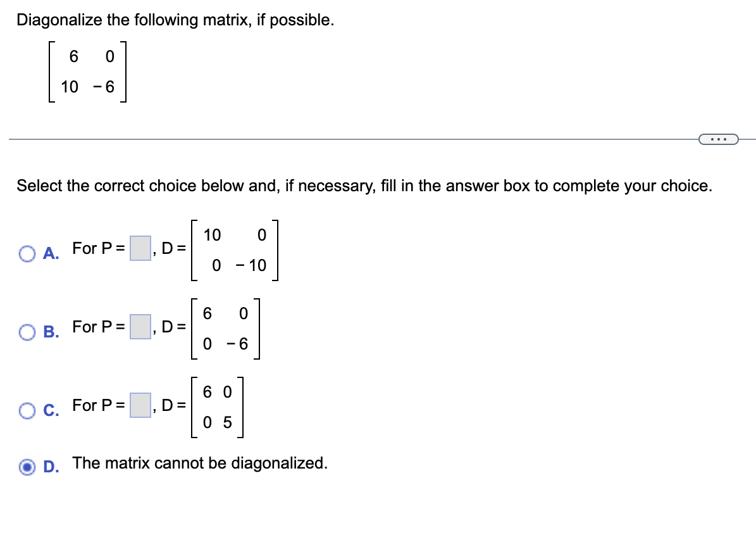The height and width of the screenshot is (542, 756).
Task: Click the original matrix in the problem
Action: click(x=89, y=72)
